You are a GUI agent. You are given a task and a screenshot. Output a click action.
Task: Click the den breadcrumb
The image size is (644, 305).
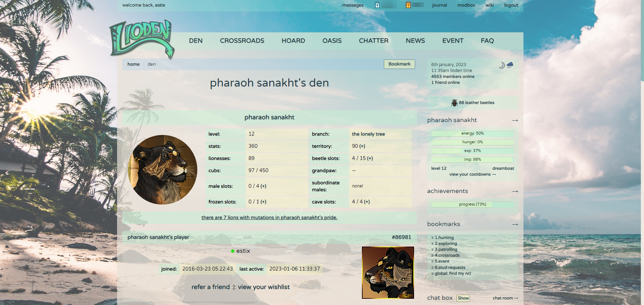click(151, 64)
